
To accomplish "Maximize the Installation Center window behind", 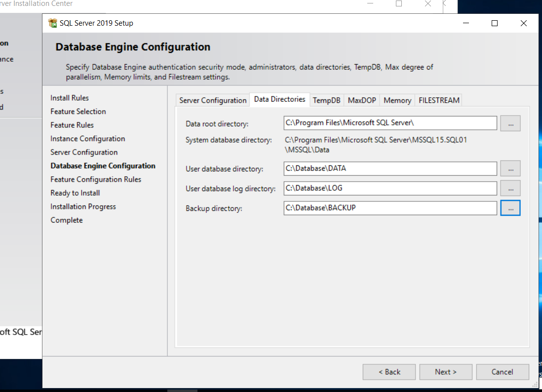I will [x=399, y=4].
